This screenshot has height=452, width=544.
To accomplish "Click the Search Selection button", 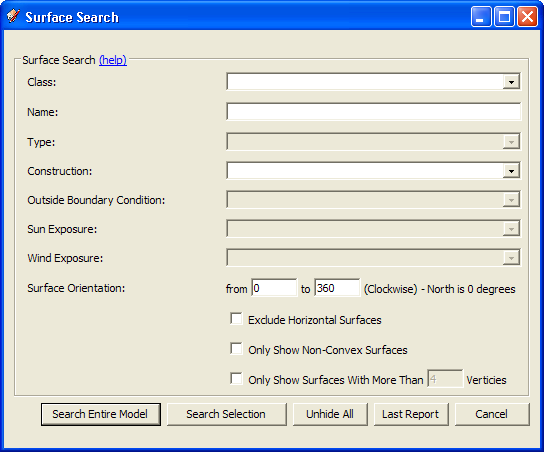I will (227, 414).
